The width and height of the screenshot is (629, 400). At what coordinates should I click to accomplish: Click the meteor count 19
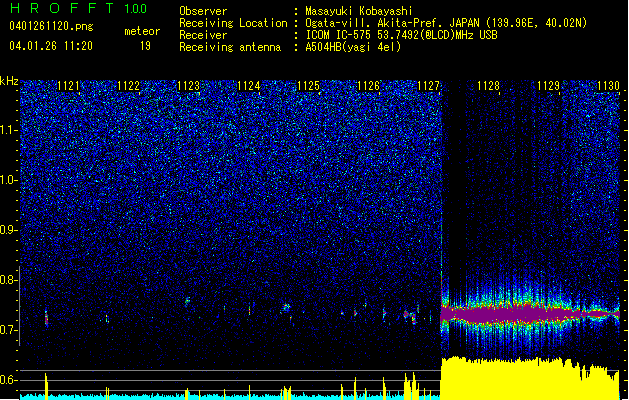click(145, 46)
